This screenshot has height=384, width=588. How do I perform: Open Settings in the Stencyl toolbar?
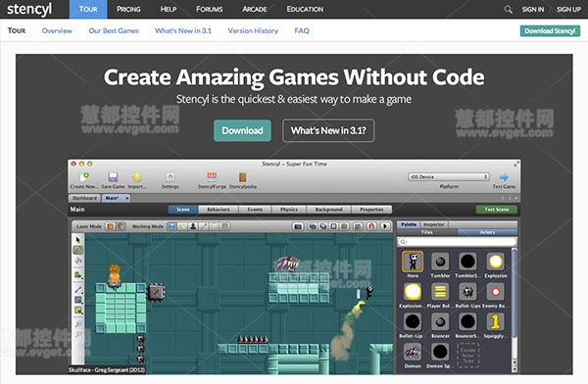(171, 177)
